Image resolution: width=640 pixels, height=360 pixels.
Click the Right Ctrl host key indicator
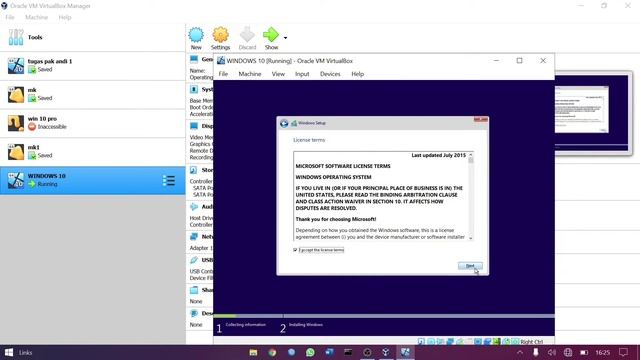click(531, 342)
